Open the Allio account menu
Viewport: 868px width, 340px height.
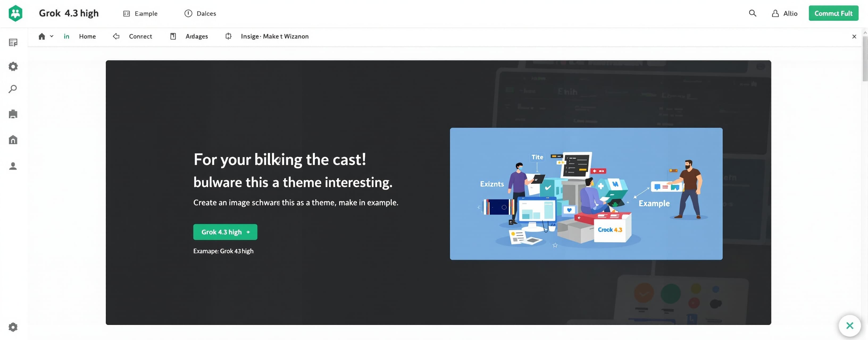click(x=784, y=14)
